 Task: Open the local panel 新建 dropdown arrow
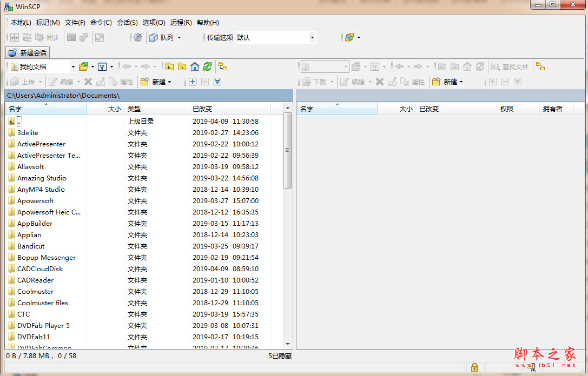coord(170,82)
